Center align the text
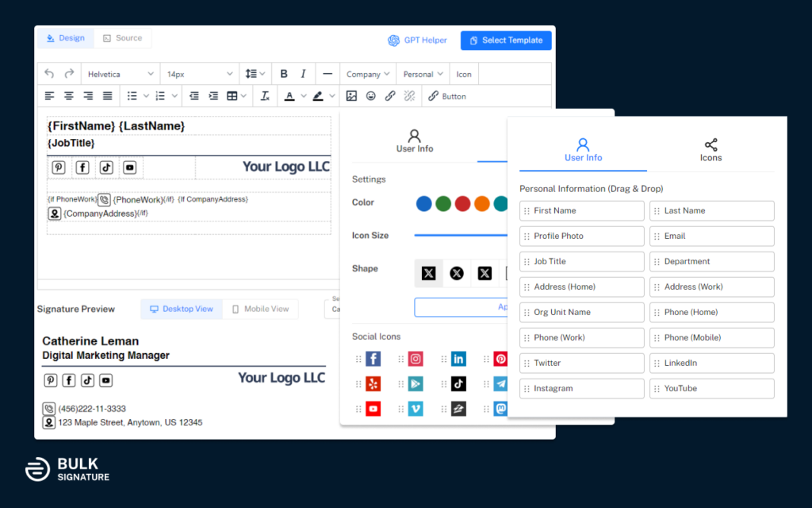 click(69, 96)
